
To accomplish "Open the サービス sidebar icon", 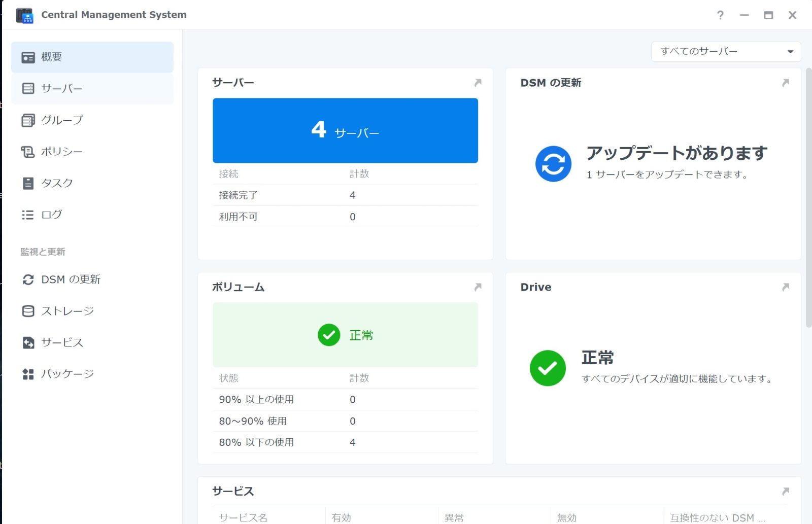I will 28,343.
